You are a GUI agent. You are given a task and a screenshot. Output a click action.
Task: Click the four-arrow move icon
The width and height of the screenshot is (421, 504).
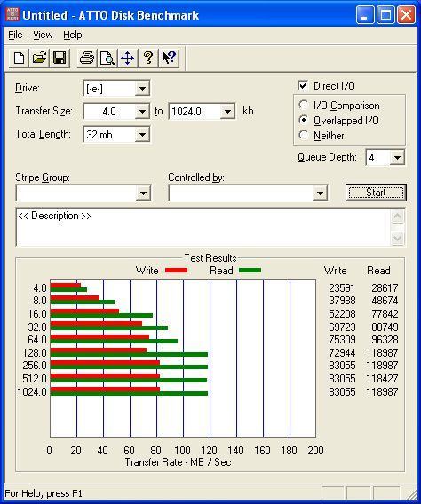click(128, 59)
